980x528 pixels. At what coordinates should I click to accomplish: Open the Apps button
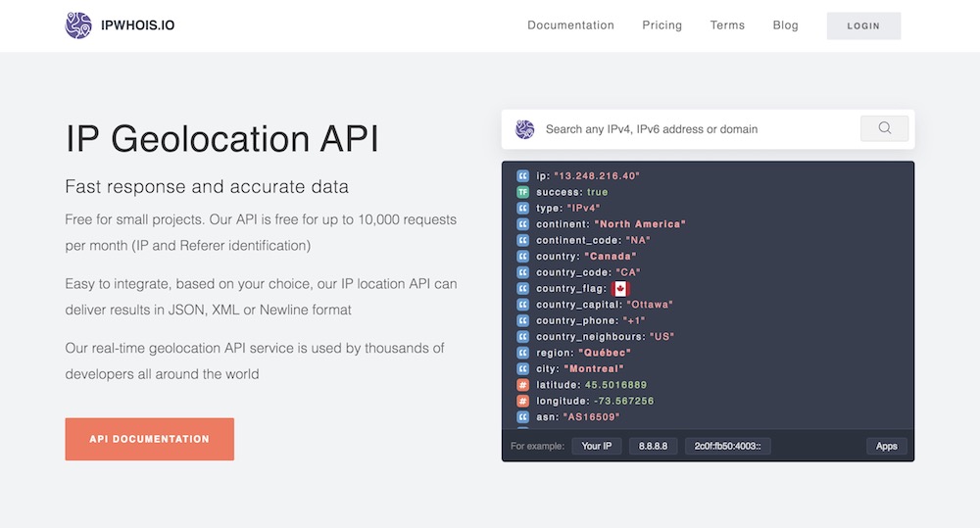[x=886, y=446]
